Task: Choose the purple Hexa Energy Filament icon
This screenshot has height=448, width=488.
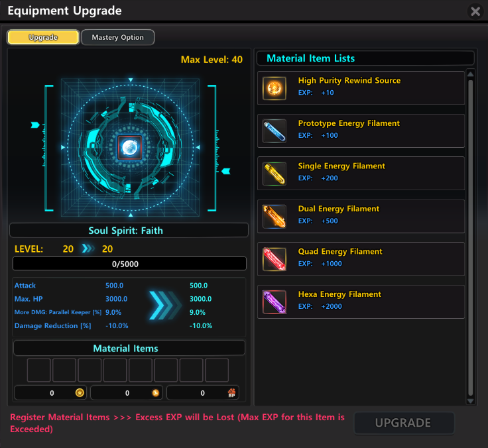Action: 274,302
